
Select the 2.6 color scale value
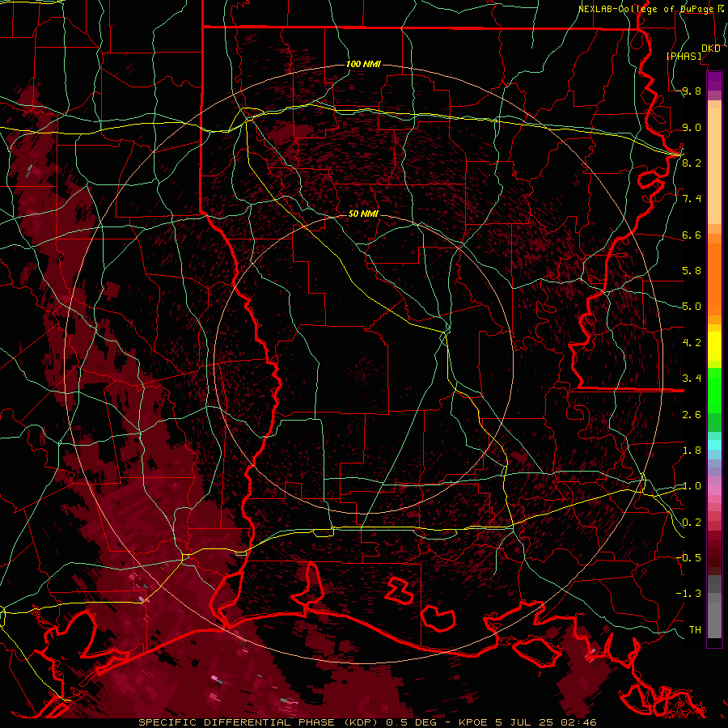(692, 415)
